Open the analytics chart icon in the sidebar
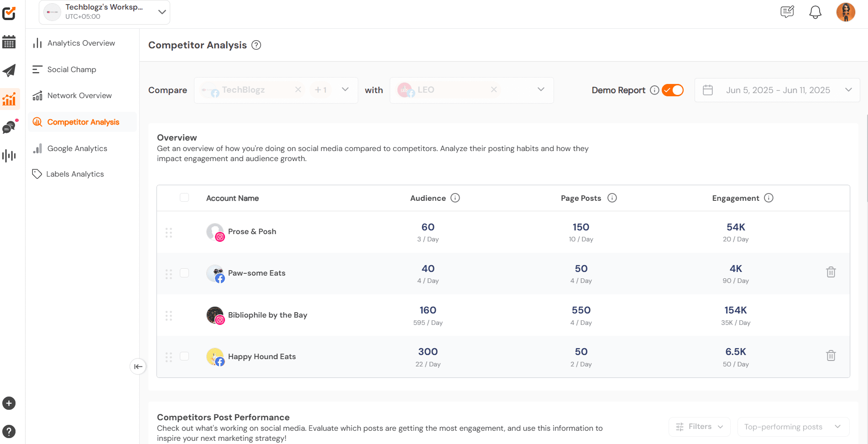Viewport: 868px width, 444px height. (10, 99)
